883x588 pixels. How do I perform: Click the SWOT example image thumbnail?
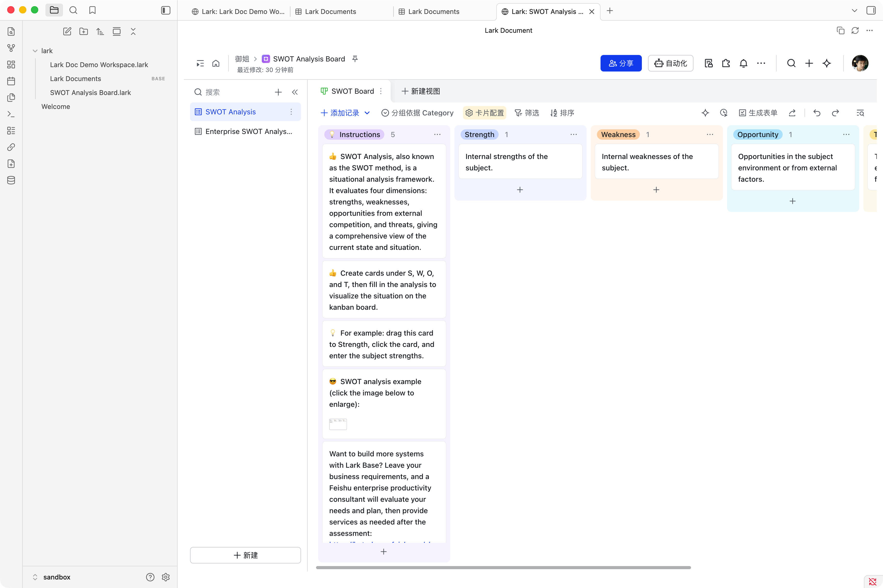coord(338,424)
